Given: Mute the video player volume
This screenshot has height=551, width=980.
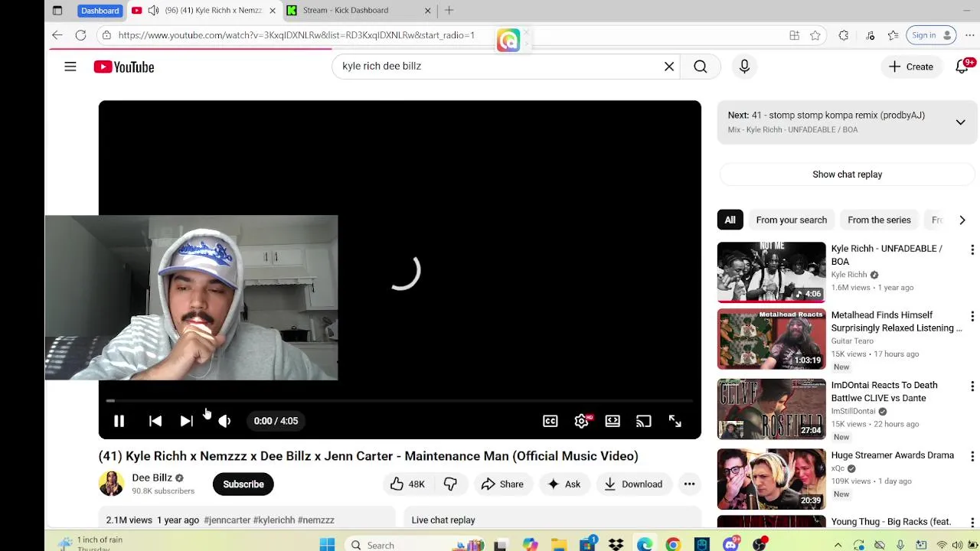Looking at the screenshot, I should (x=224, y=421).
